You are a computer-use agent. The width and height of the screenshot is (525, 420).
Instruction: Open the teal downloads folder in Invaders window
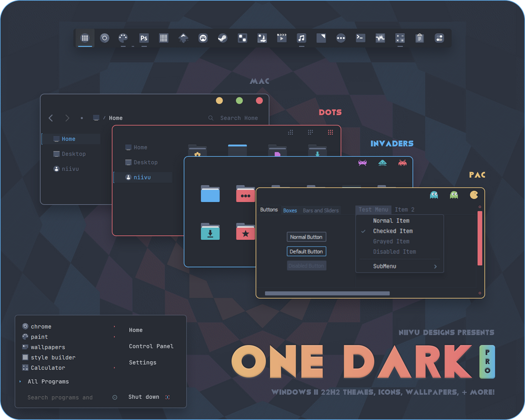(x=210, y=232)
